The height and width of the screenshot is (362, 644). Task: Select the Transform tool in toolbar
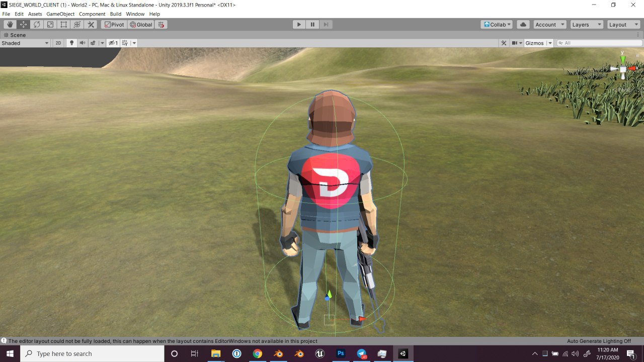[77, 25]
